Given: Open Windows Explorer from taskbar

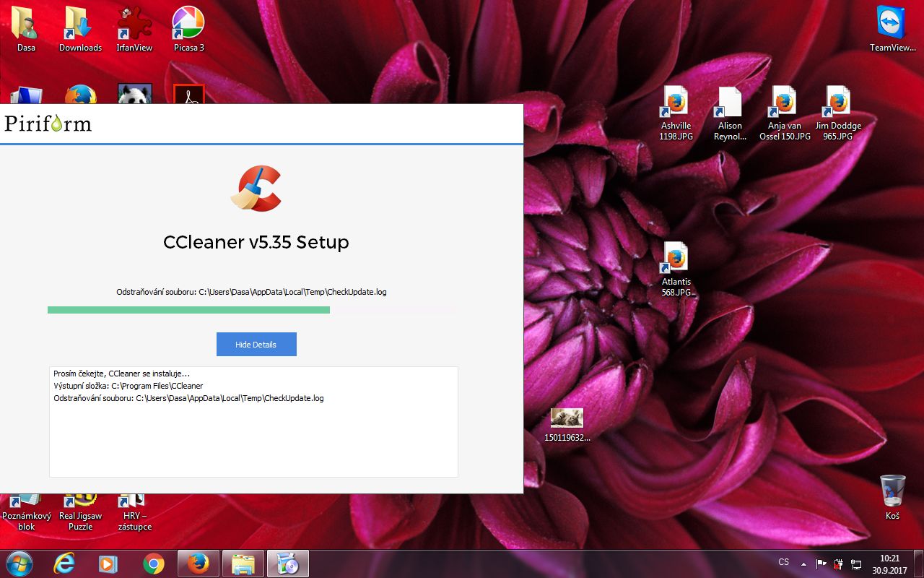Looking at the screenshot, I should [243, 564].
